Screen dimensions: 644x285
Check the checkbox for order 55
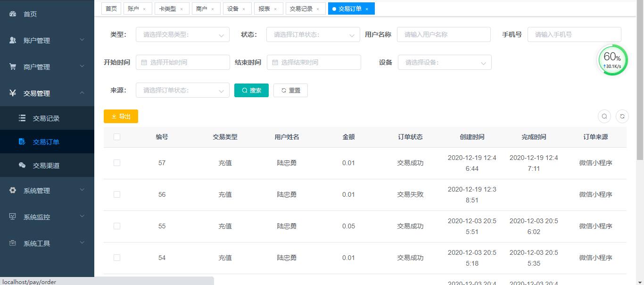(x=117, y=226)
